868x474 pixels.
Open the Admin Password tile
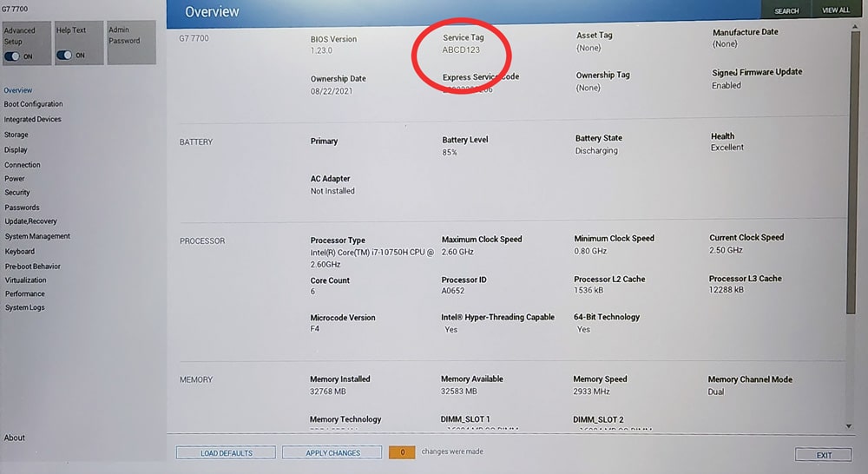(x=131, y=43)
